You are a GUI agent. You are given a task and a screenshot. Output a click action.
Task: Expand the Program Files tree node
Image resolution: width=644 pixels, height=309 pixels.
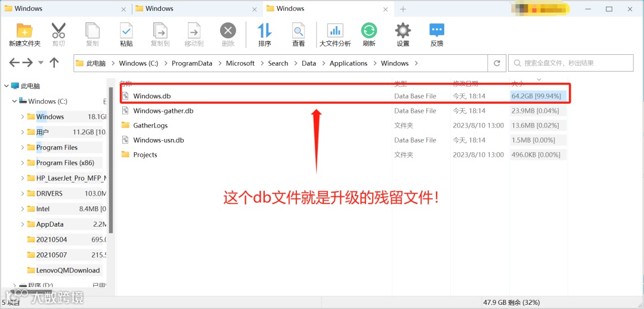23,147
